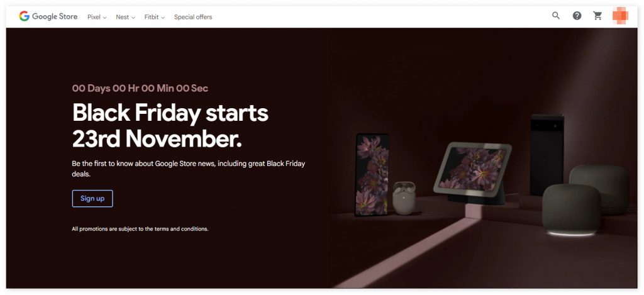Open the account avatar in header
The height and width of the screenshot is (295, 644).
620,16
